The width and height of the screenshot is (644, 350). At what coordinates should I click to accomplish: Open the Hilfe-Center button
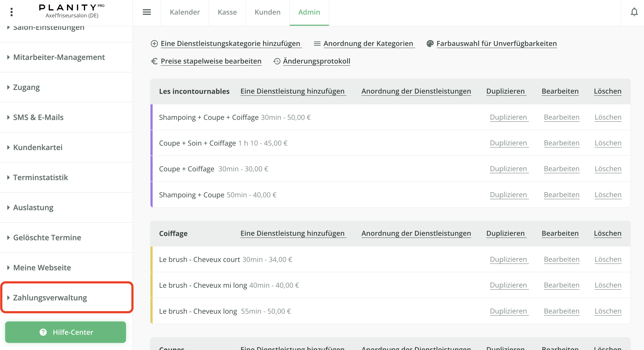pos(65,332)
